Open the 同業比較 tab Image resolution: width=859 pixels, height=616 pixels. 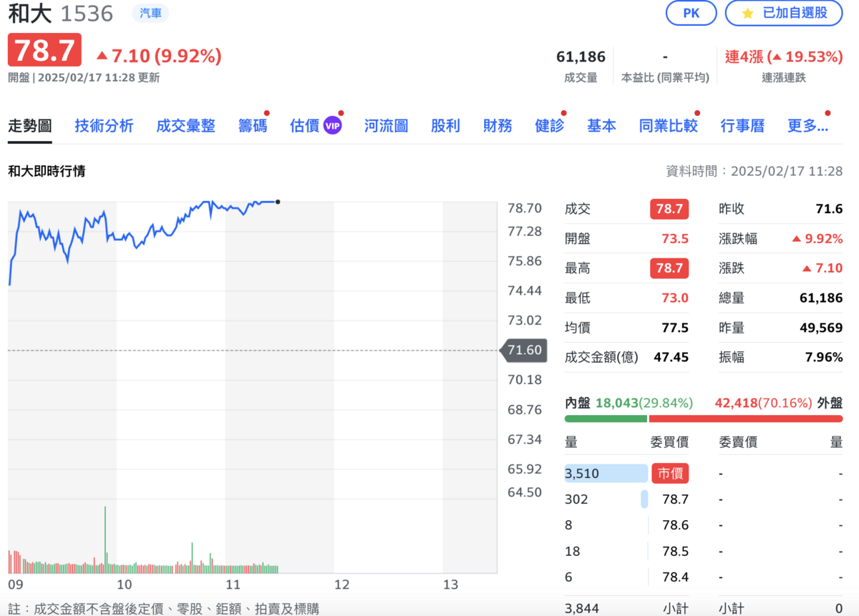(x=667, y=124)
